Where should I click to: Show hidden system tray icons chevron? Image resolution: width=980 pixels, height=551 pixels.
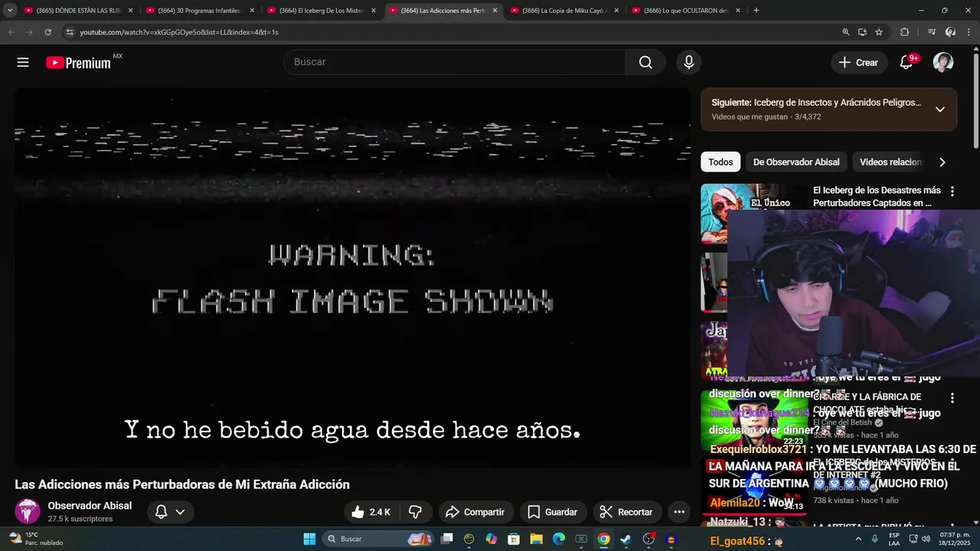click(857, 539)
